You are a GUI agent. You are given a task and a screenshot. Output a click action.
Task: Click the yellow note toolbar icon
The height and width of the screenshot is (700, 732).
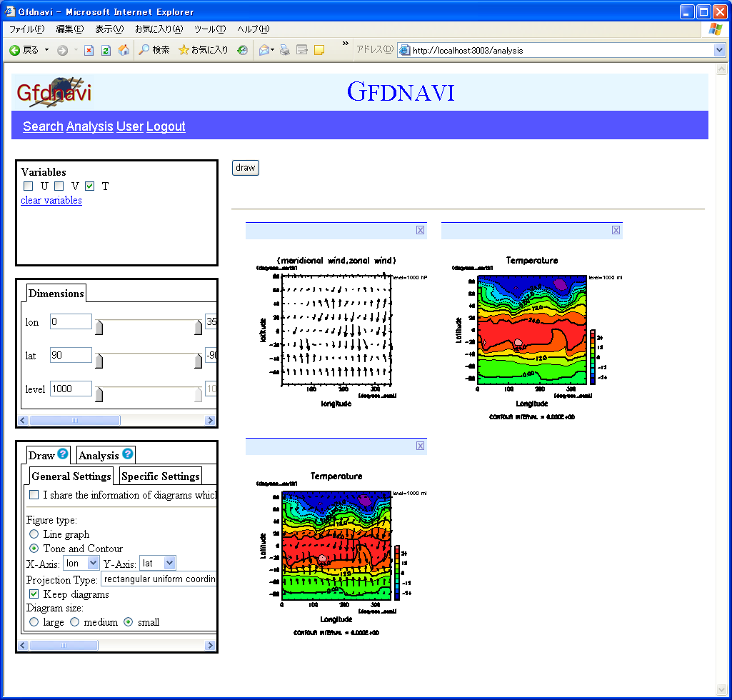(319, 50)
